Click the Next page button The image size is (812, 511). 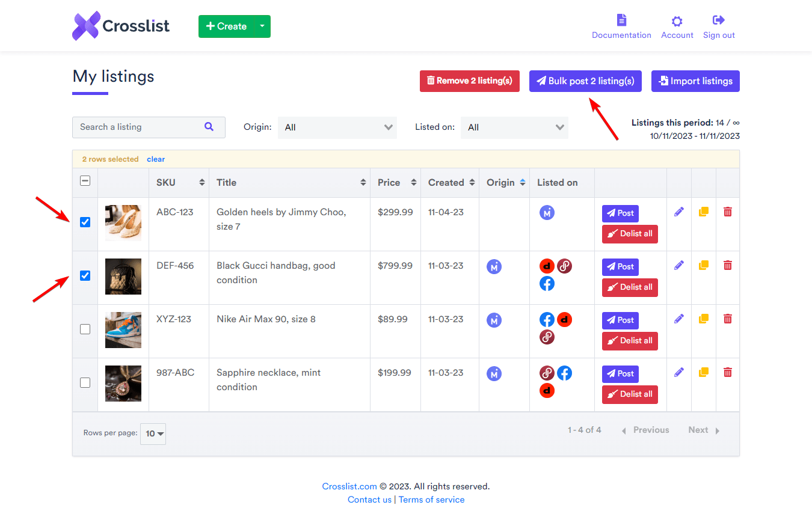[704, 430]
